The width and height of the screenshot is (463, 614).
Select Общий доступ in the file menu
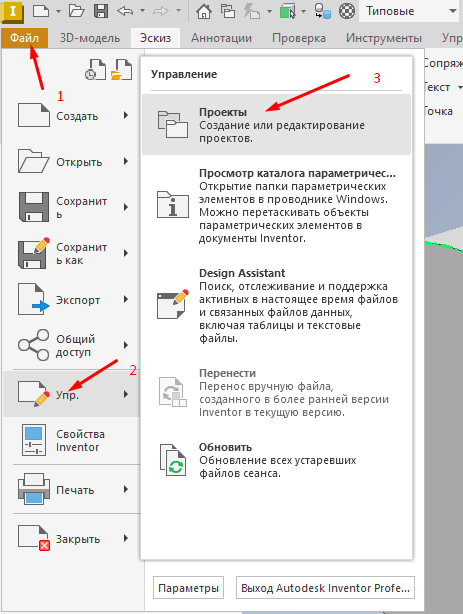pyautogui.click(x=71, y=345)
